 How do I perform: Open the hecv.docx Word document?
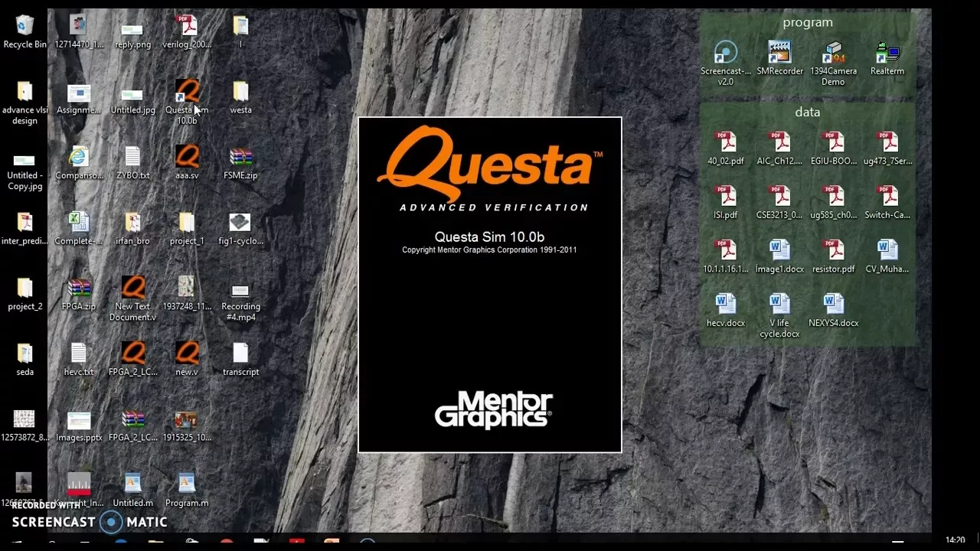pyautogui.click(x=726, y=311)
